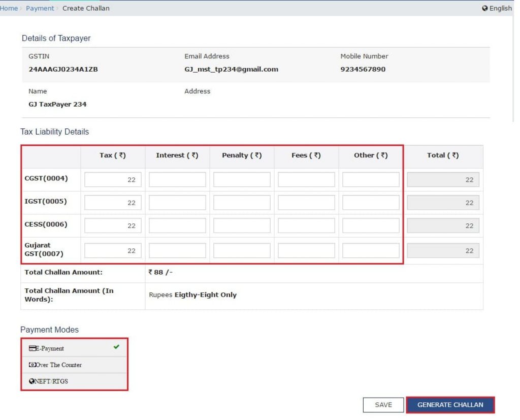Click the Create Challan breadcrumb label
Image resolution: width=520 pixels, height=420 pixels.
(x=86, y=8)
